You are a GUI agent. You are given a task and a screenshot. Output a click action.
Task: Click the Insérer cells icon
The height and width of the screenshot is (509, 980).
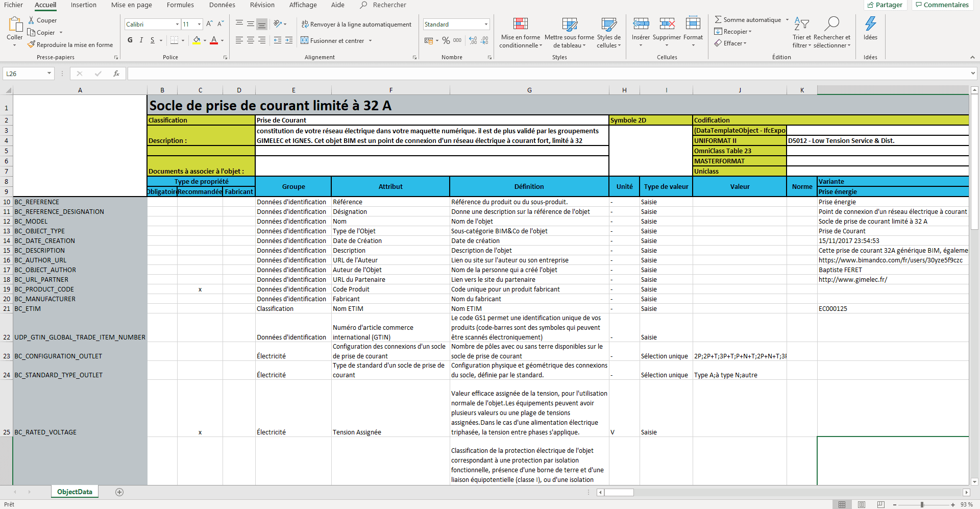[x=641, y=23]
